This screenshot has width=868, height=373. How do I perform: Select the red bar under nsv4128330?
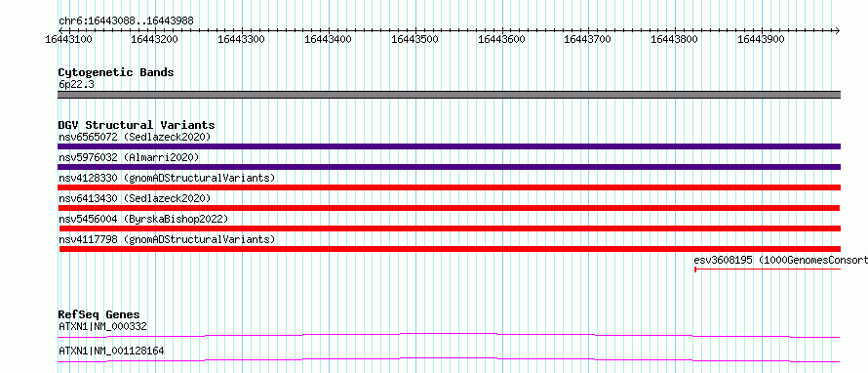(449, 187)
